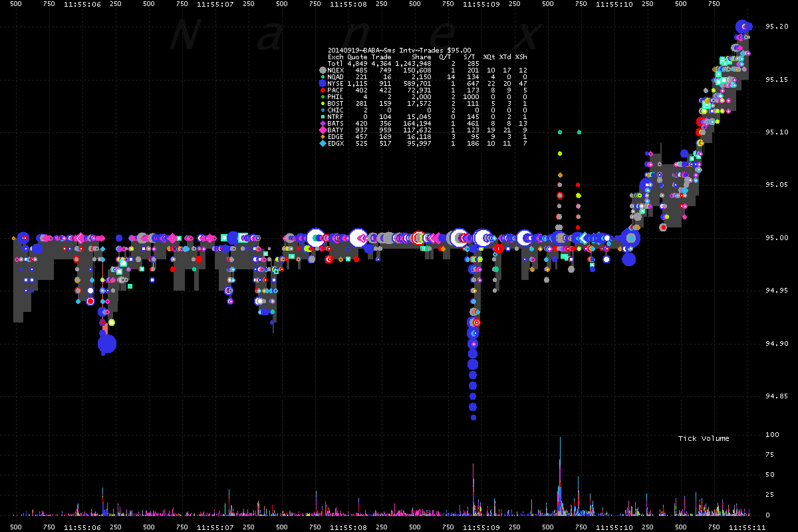This screenshot has height=532, width=798.
Task: Click the total quote count '4,849'
Action: point(357,63)
